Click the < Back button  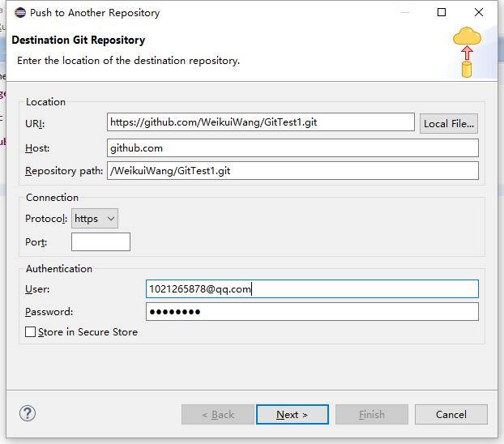(x=217, y=414)
